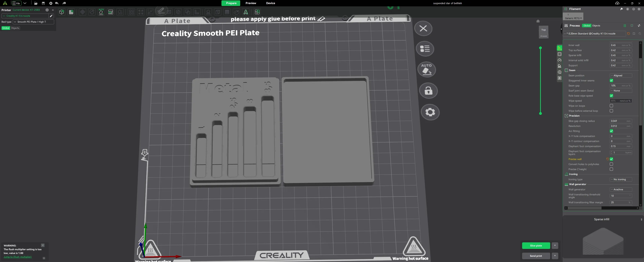Enable Wipe before external loop checkbox
The image size is (644, 262).
point(611,111)
